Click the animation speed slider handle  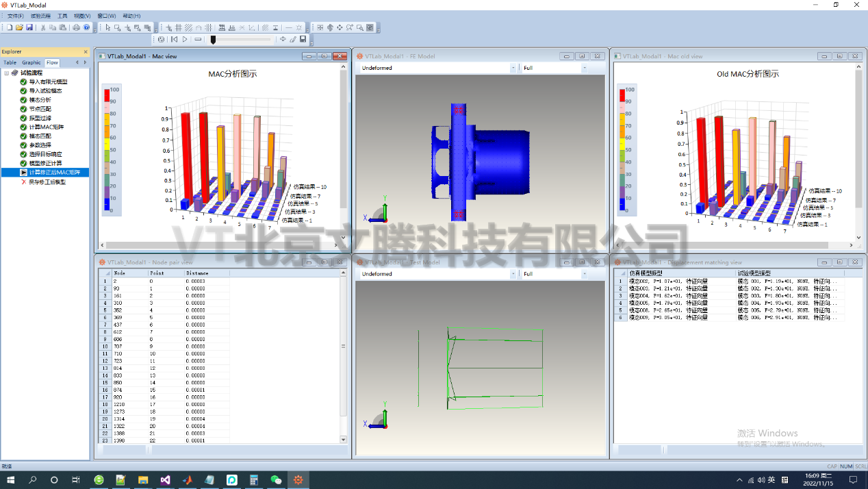click(x=213, y=40)
